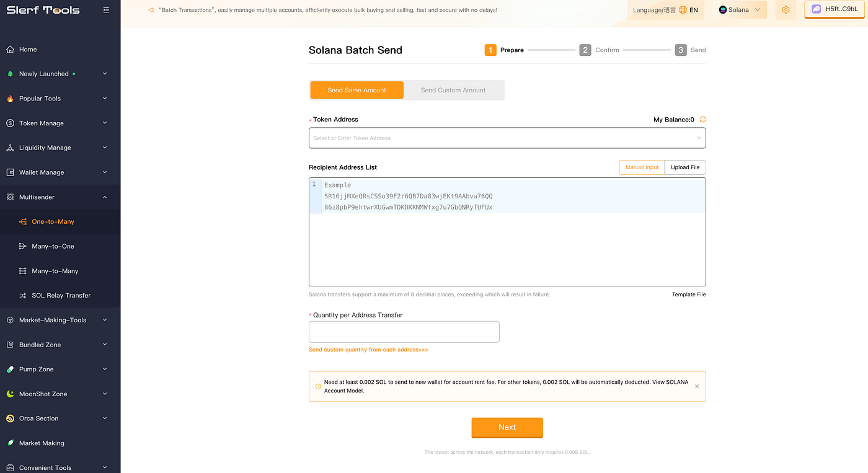Focus Quantity per Address Transfer field
This screenshot has height=473, width=868.
click(404, 332)
